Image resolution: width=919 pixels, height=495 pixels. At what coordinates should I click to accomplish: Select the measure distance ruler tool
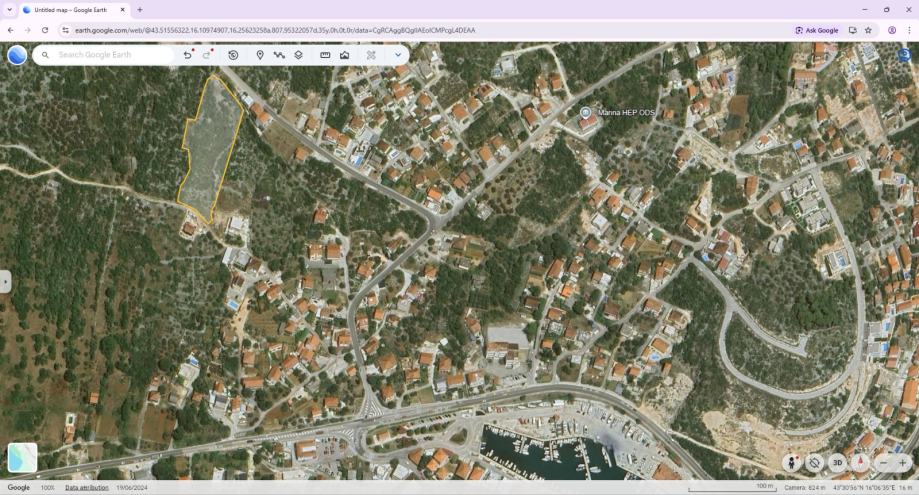tap(325, 55)
